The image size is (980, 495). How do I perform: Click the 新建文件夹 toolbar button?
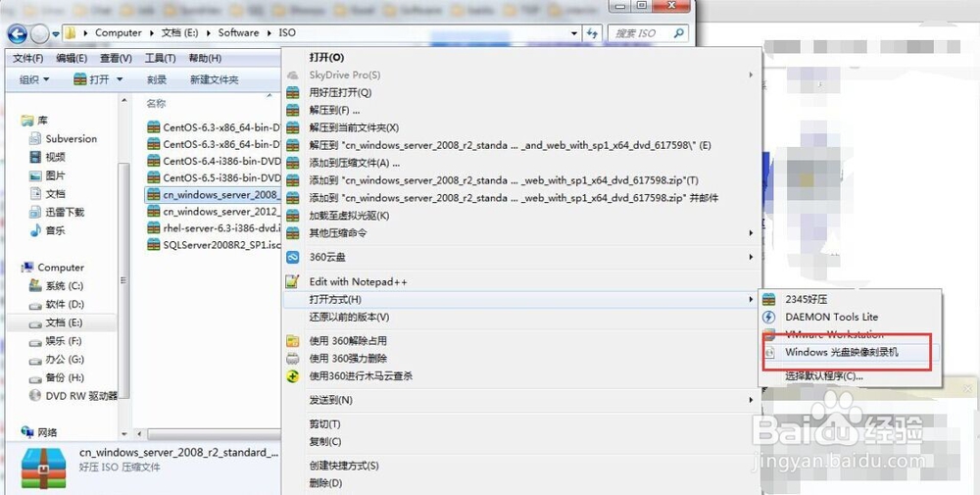click(x=215, y=80)
